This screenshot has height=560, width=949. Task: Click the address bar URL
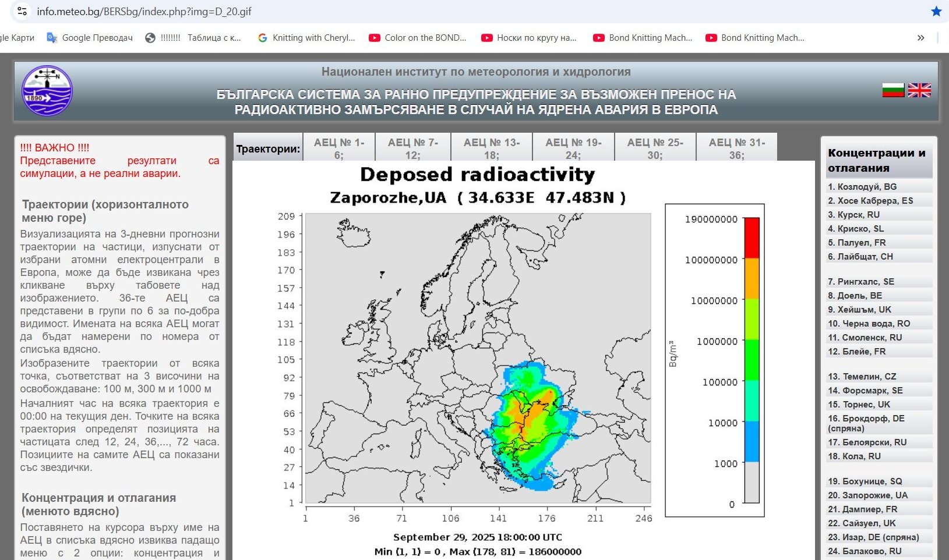[x=144, y=11]
